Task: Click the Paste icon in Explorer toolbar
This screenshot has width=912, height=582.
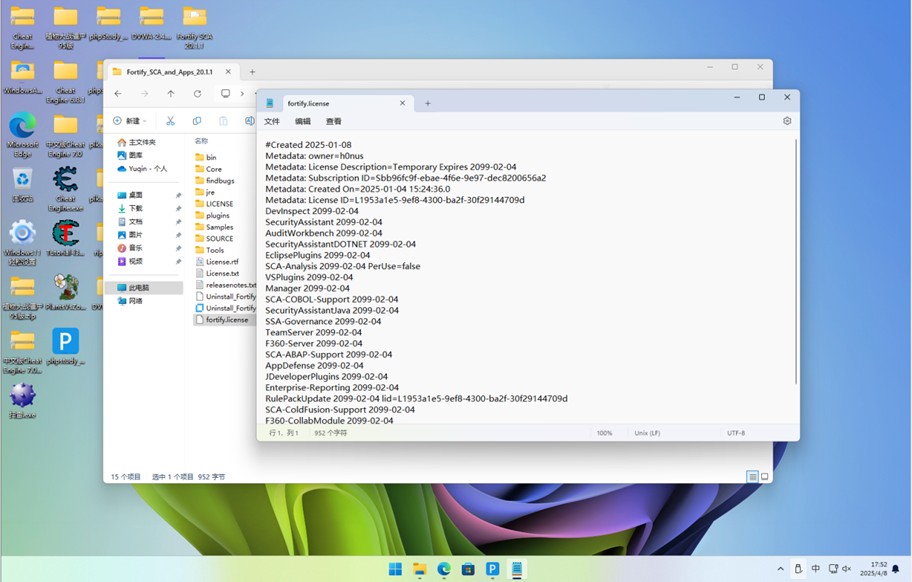Action: point(223,121)
